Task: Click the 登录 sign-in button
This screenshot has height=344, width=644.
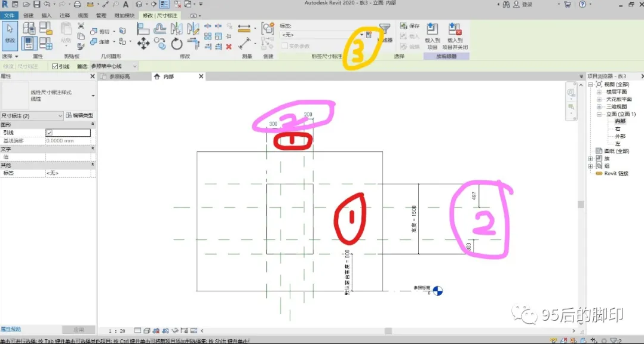Action: click(x=528, y=5)
